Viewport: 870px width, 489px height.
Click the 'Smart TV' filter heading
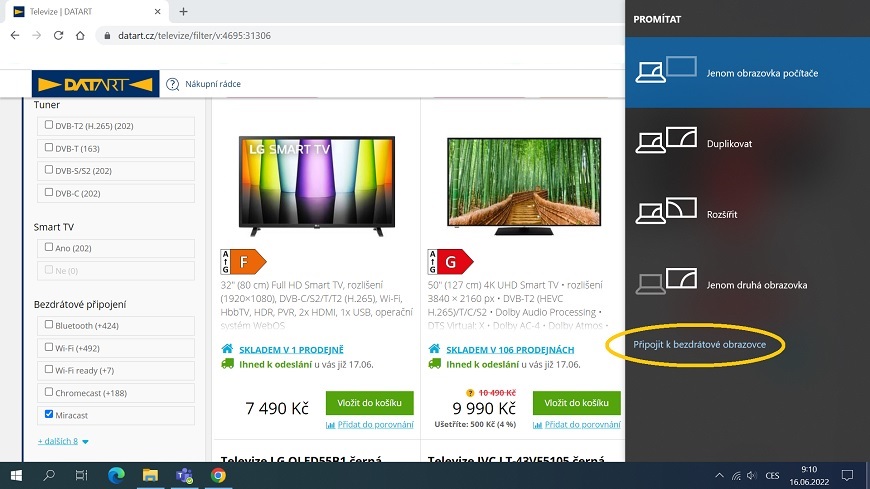53,226
